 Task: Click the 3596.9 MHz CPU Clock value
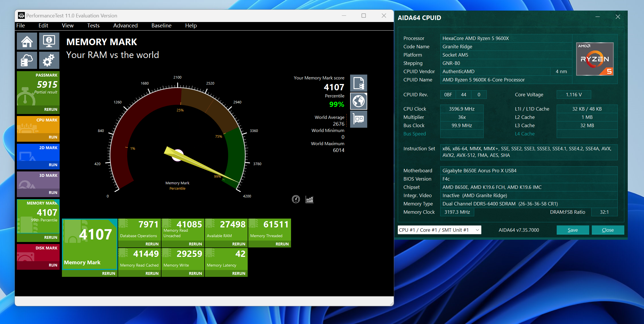tap(462, 109)
